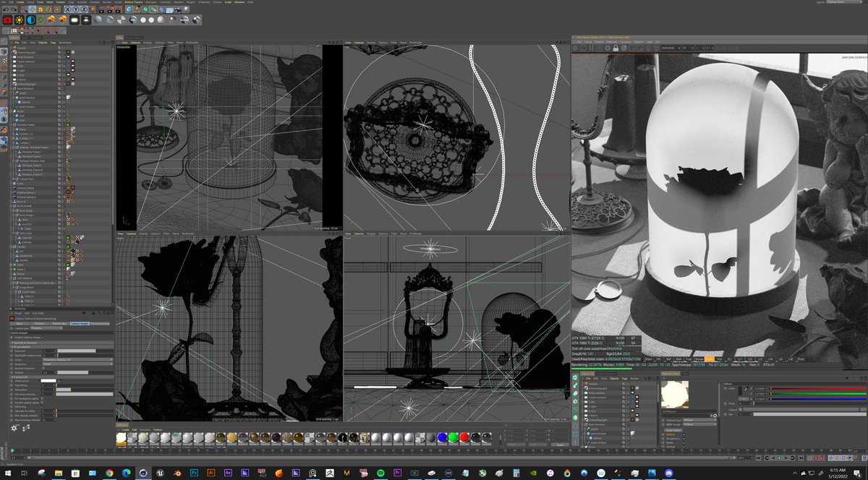Screen dimensions: 868x480
Task: Open the BRDF model dropdown
Action: pos(699,424)
